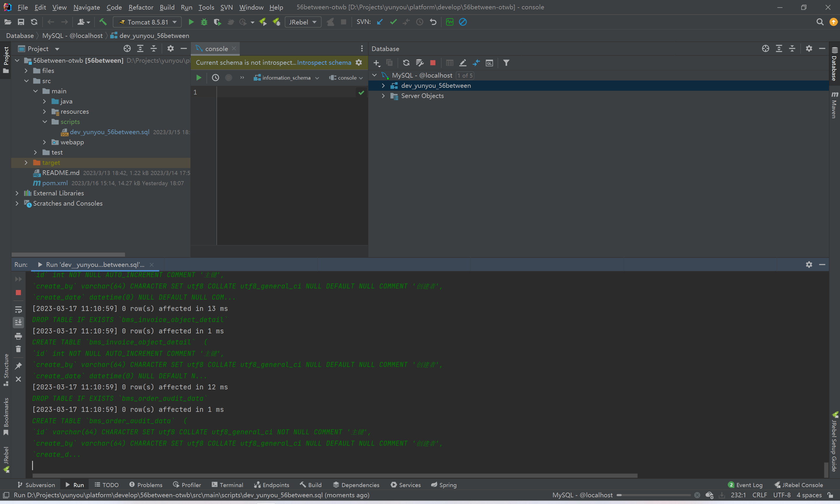Click the status bar progress indicator
The image size is (840, 504).
654,495
